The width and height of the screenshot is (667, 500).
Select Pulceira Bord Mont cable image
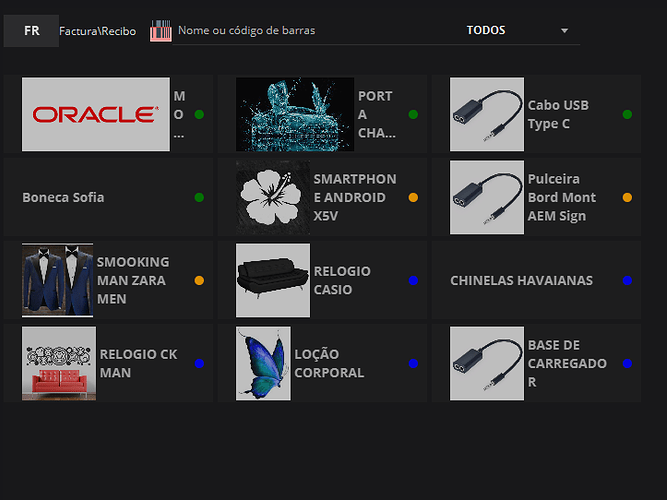[487, 197]
